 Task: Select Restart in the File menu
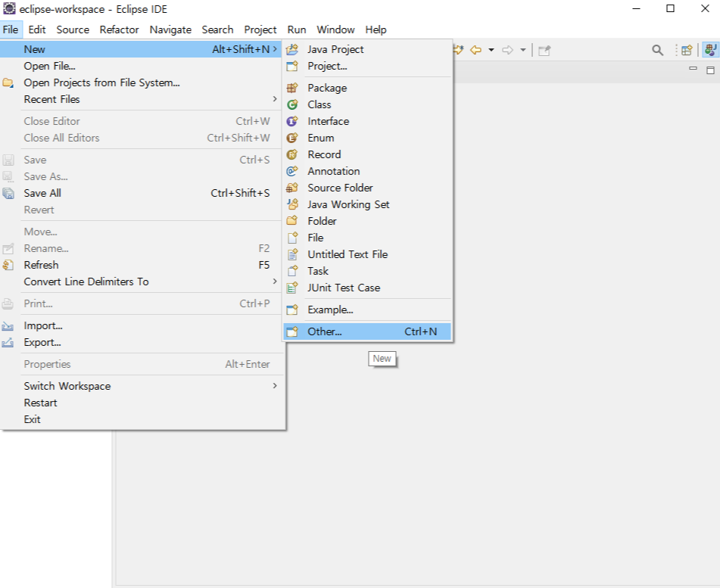click(x=141, y=403)
